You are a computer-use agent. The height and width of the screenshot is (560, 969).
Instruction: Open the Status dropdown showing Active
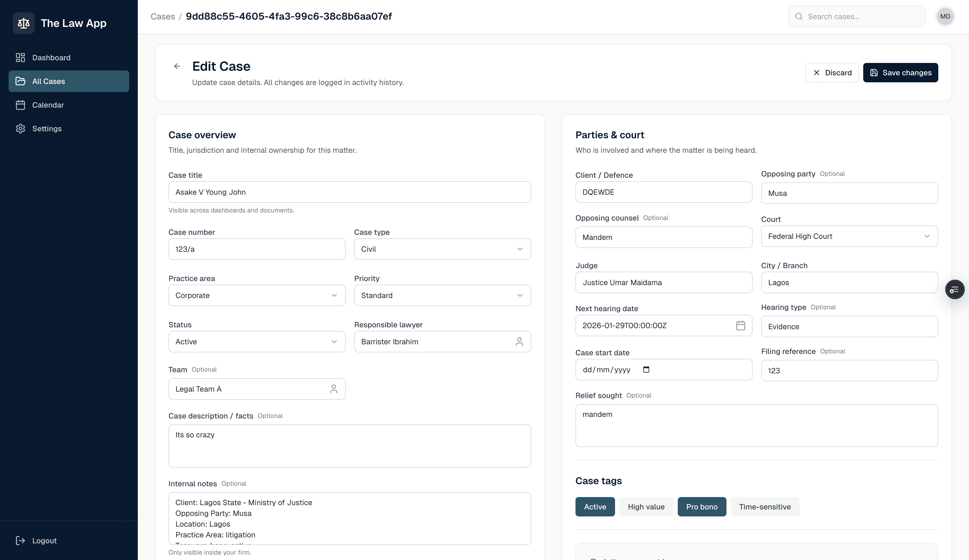coord(257,342)
